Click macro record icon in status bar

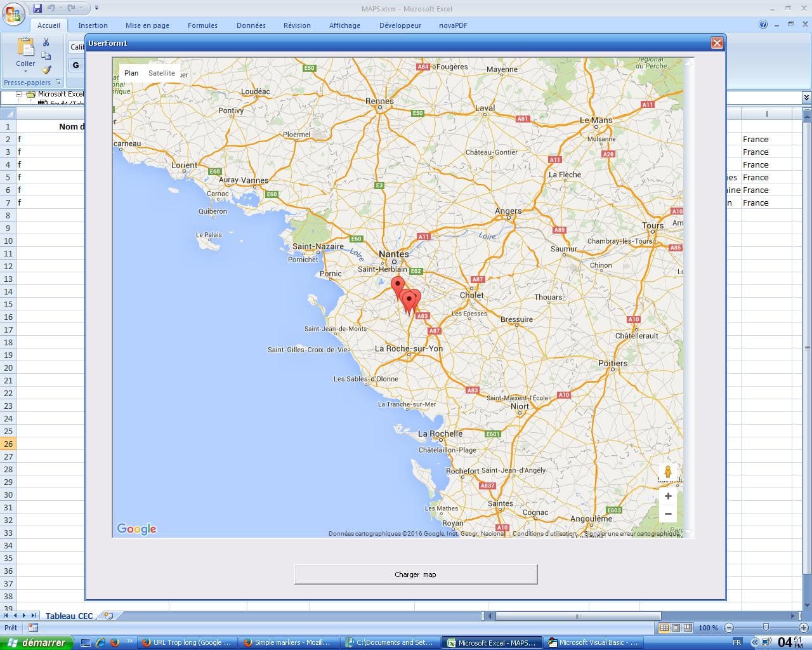[x=33, y=628]
